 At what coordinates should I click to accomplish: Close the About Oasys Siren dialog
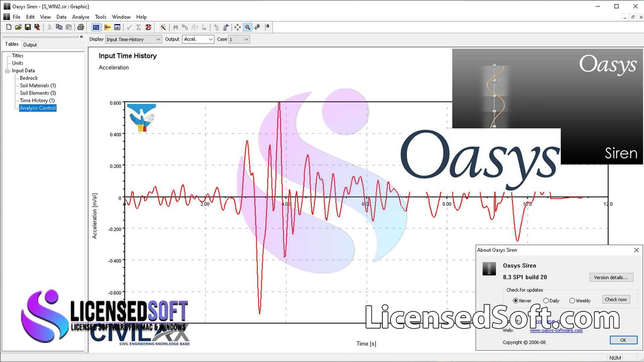pos(636,250)
